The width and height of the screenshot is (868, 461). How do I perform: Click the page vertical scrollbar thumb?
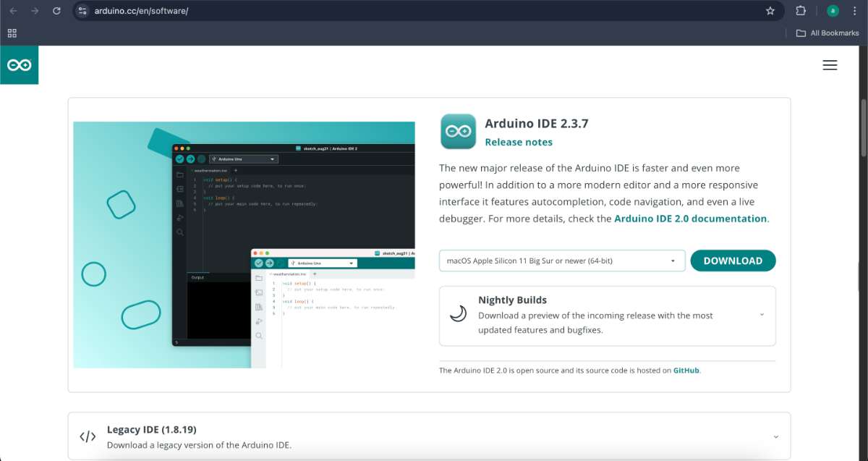tap(864, 127)
